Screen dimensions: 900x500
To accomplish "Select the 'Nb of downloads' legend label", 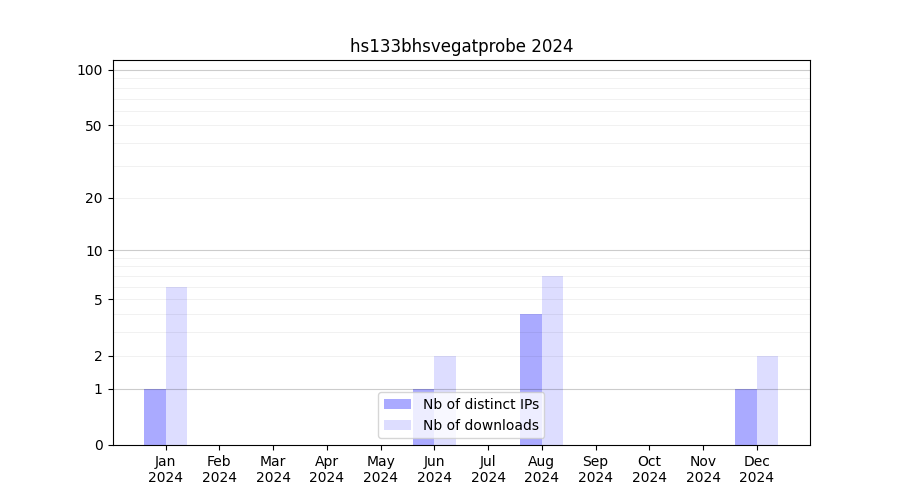I will [x=480, y=425].
